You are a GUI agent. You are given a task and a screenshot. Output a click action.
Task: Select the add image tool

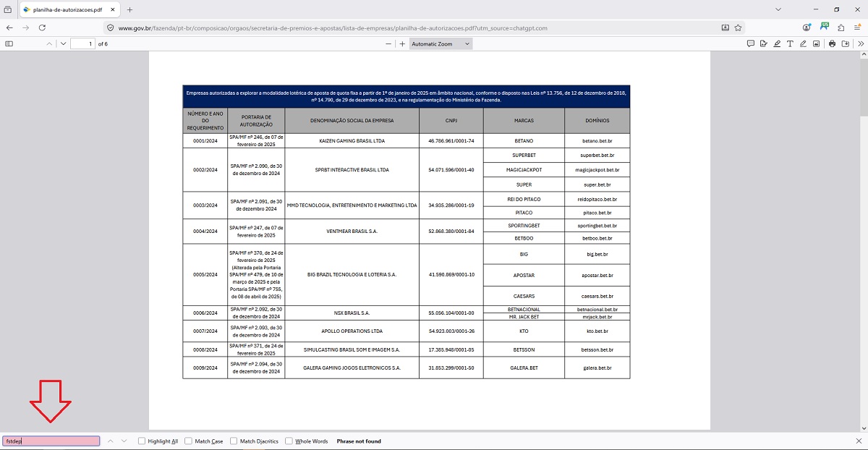(x=816, y=43)
